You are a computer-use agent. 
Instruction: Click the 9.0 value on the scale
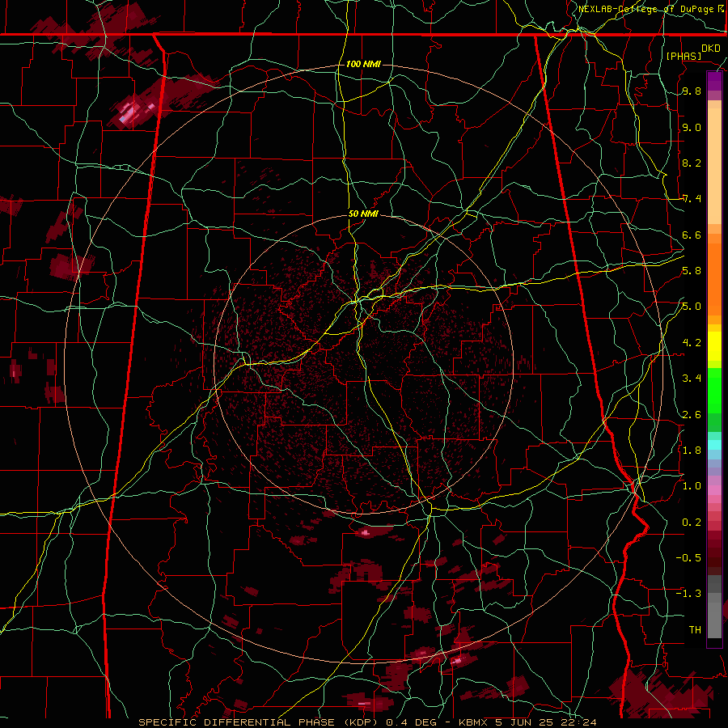692,127
